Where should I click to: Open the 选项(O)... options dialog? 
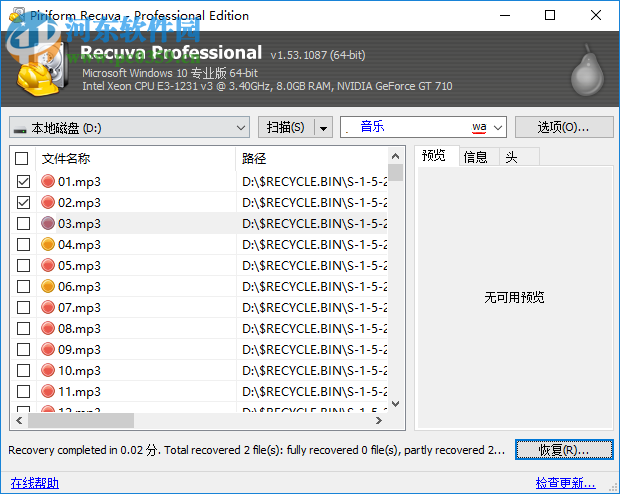click(564, 127)
